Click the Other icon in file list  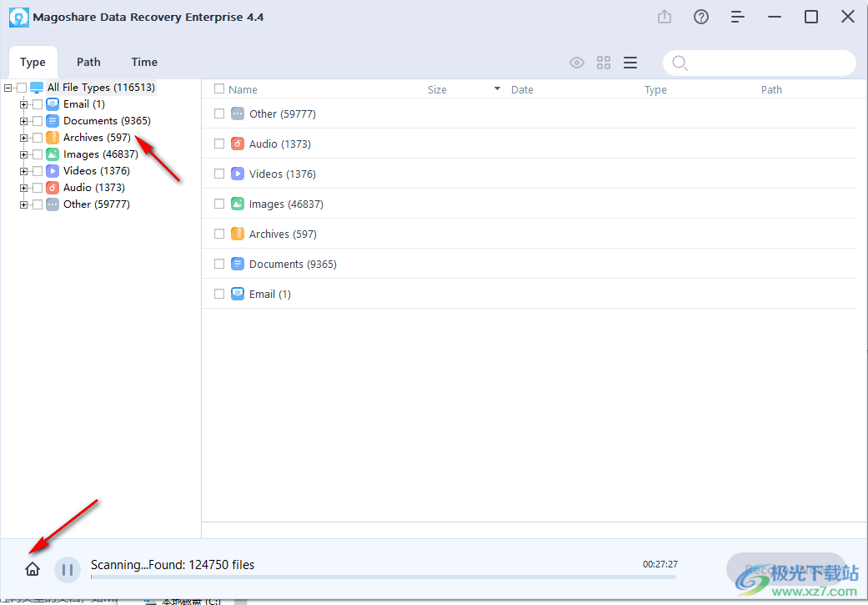[238, 113]
